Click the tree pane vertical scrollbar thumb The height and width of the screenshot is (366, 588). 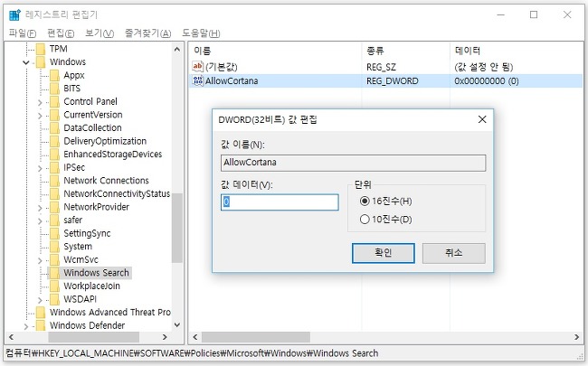click(x=177, y=228)
